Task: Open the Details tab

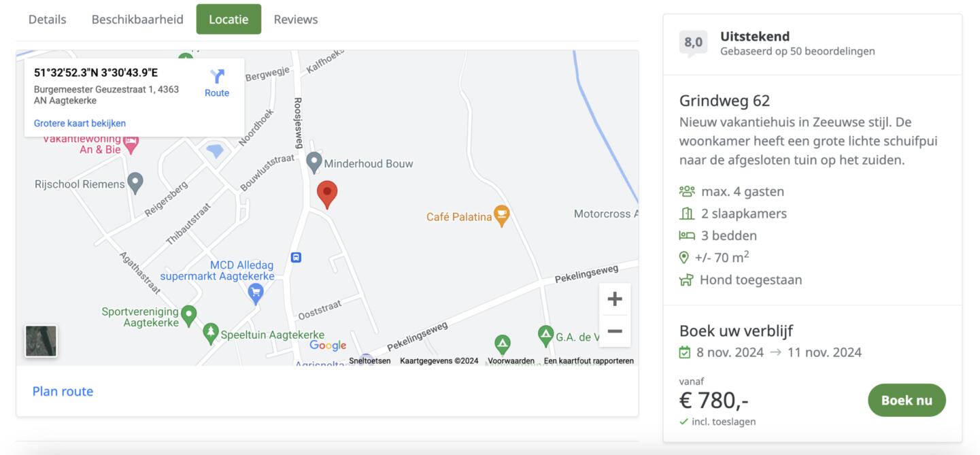Action: (48, 19)
